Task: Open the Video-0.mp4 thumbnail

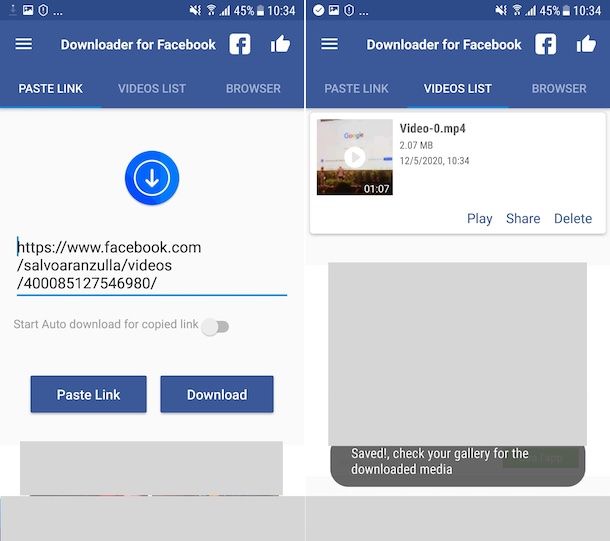Action: pyautogui.click(x=355, y=157)
